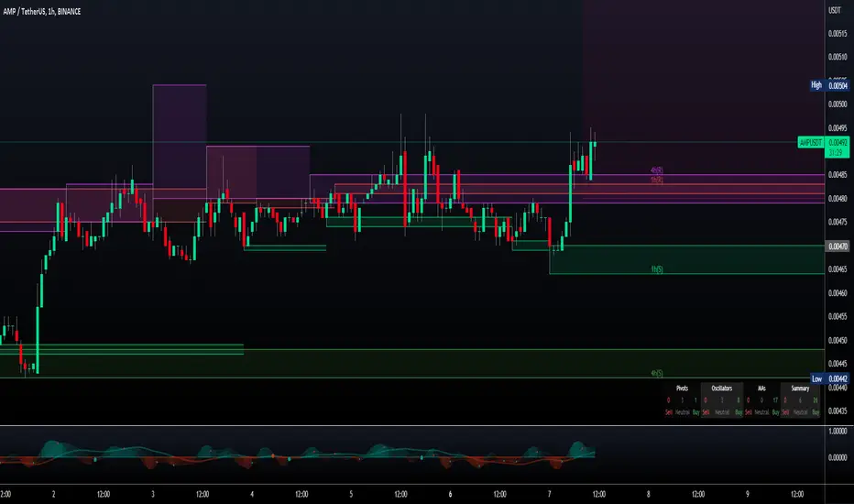The image size is (854, 504).
Task: Click the Neutral label under Oscillators
Action: [722, 412]
